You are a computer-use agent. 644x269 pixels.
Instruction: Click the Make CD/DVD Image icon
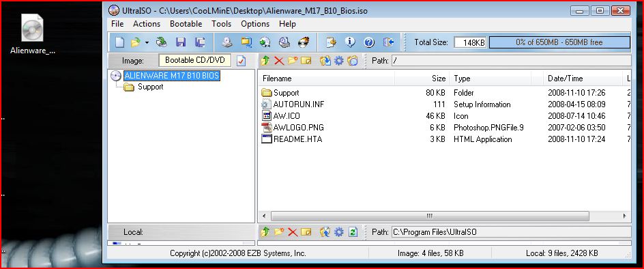coord(228,42)
